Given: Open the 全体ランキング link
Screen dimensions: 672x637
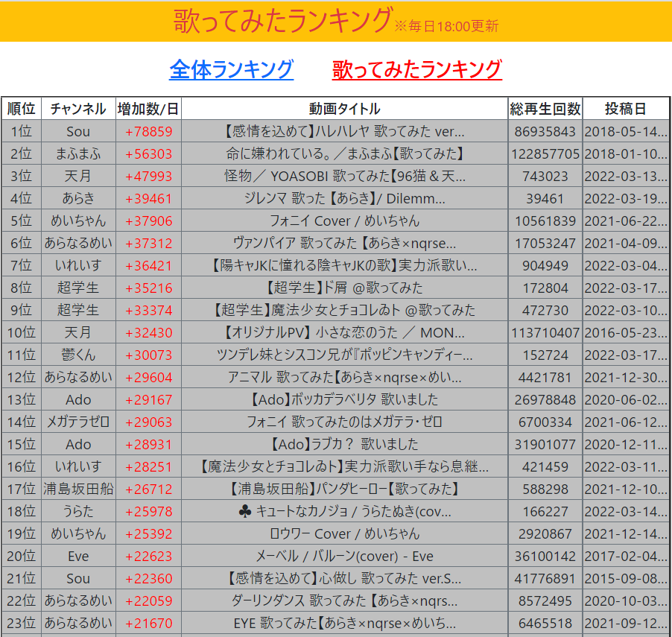Looking at the screenshot, I should click(x=232, y=69).
